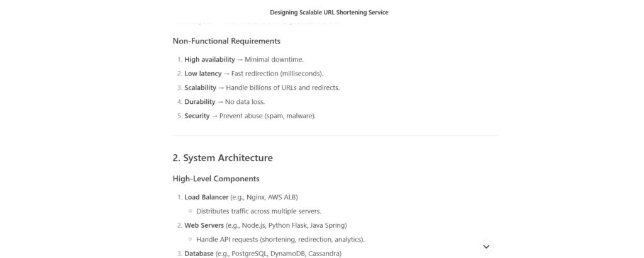Click the bold 'Low latency' item
The height and width of the screenshot is (258, 644).
tap(203, 74)
